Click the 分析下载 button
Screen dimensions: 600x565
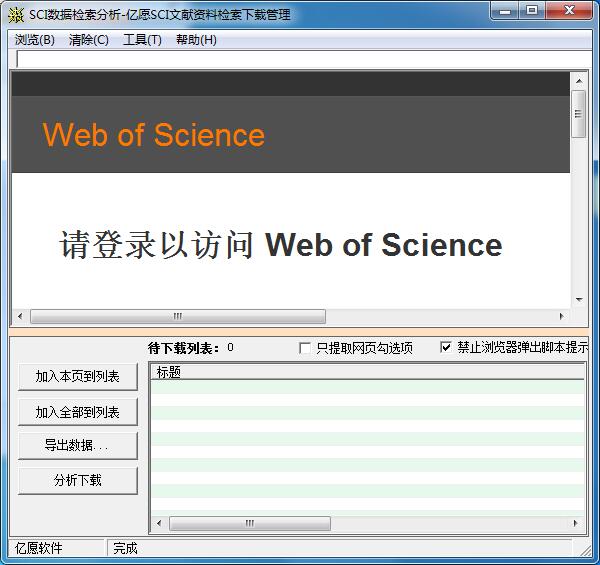click(78, 480)
